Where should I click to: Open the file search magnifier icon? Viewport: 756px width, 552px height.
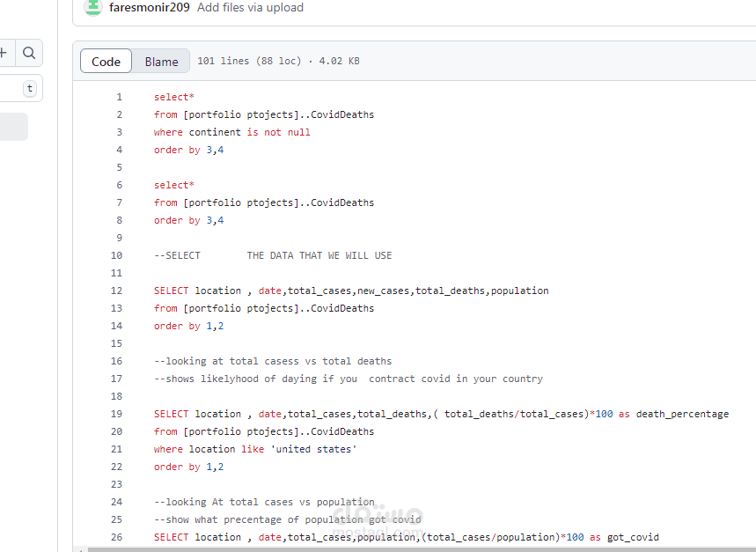29,53
